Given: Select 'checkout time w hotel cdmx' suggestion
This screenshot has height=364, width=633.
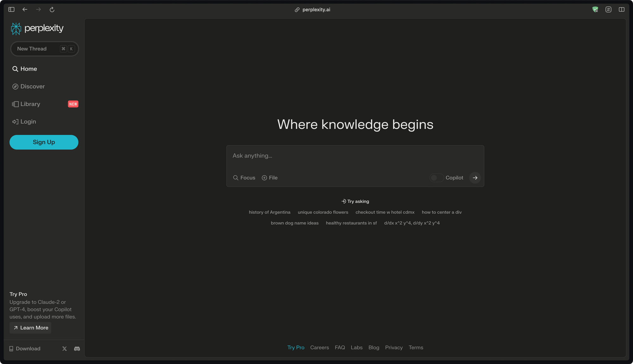Looking at the screenshot, I should [385, 212].
